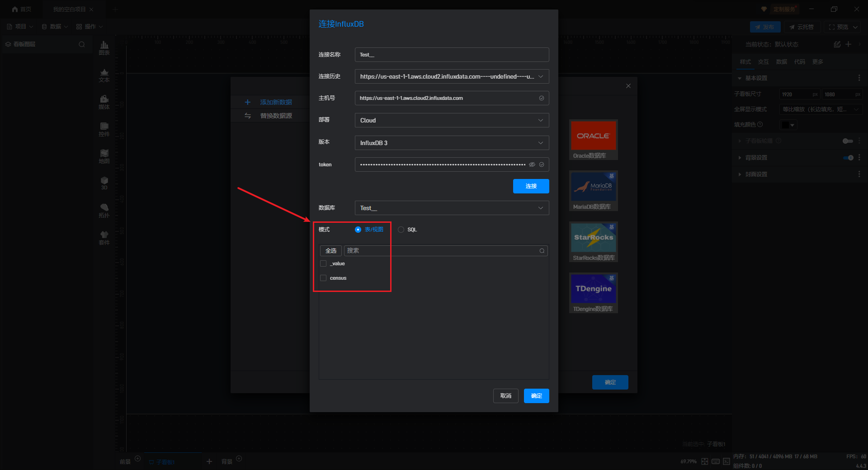Choose the StarRocks database icon

tap(593, 238)
